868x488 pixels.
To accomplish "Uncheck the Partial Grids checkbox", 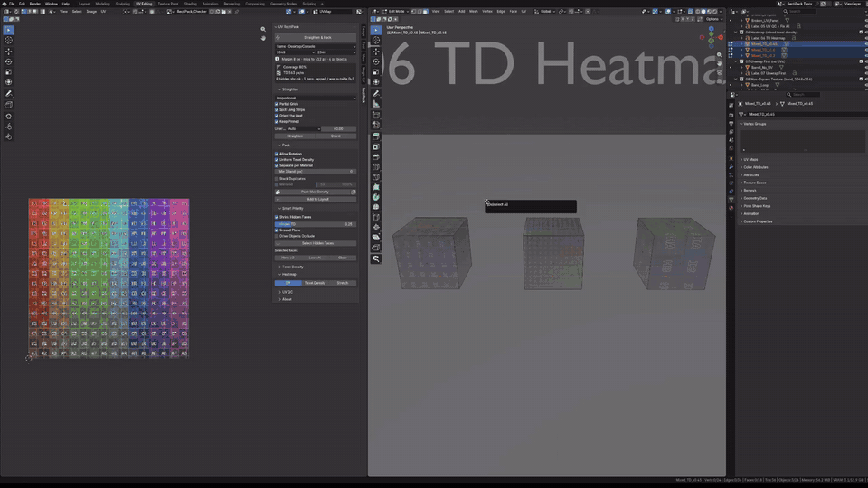I will (277, 104).
